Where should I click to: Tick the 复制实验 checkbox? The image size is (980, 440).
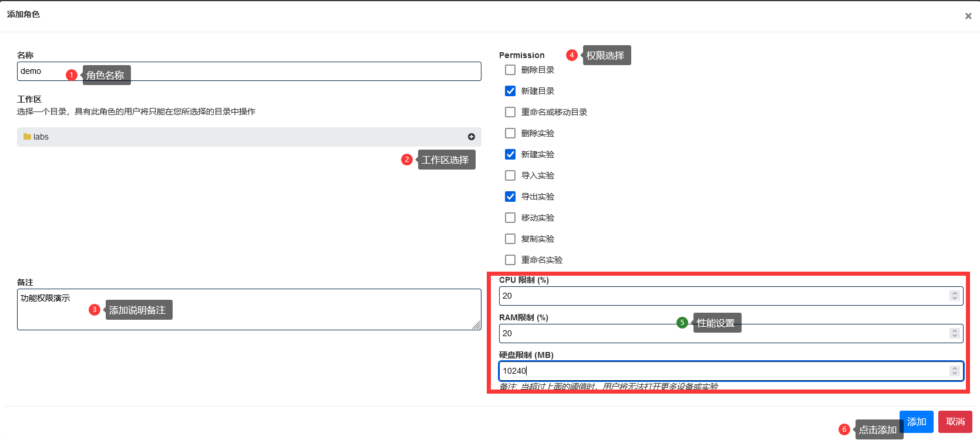(x=510, y=239)
